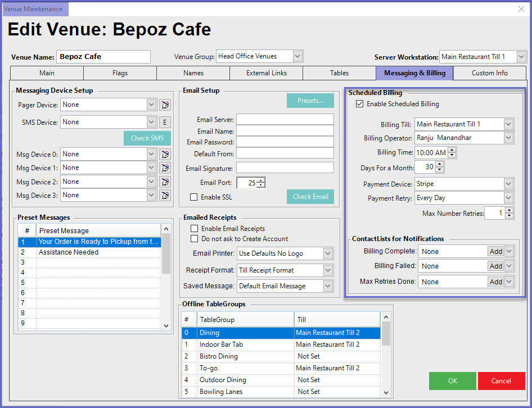532x408 pixels.
Task: Click the edit icon beside Msg Device 1
Action: (165, 168)
